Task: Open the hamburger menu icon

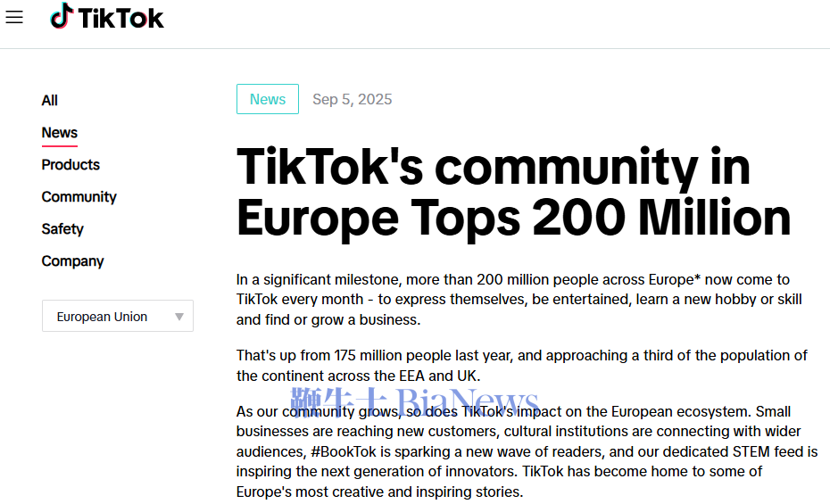Action: [14, 18]
